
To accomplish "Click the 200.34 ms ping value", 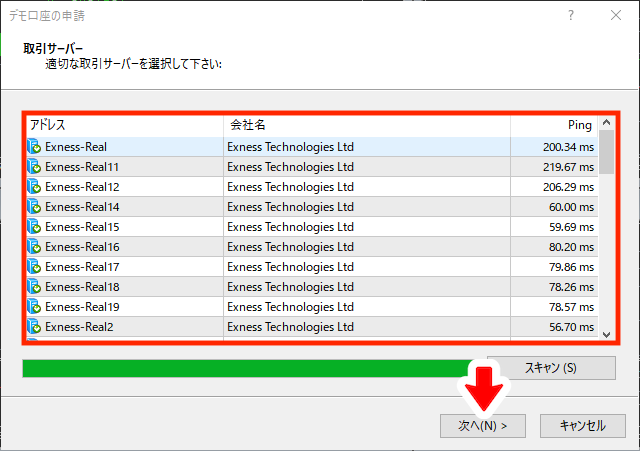I will click(568, 147).
